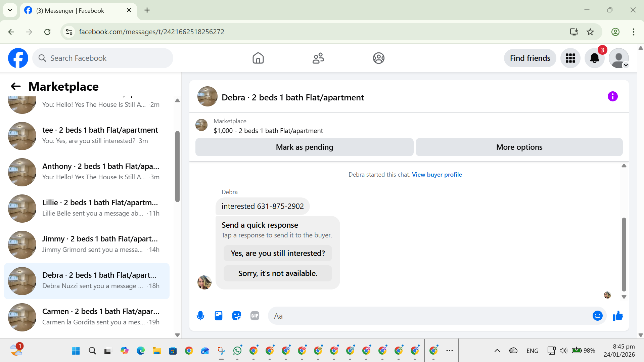Click the chat scroll up arrow
644x362 pixels.
624,166
